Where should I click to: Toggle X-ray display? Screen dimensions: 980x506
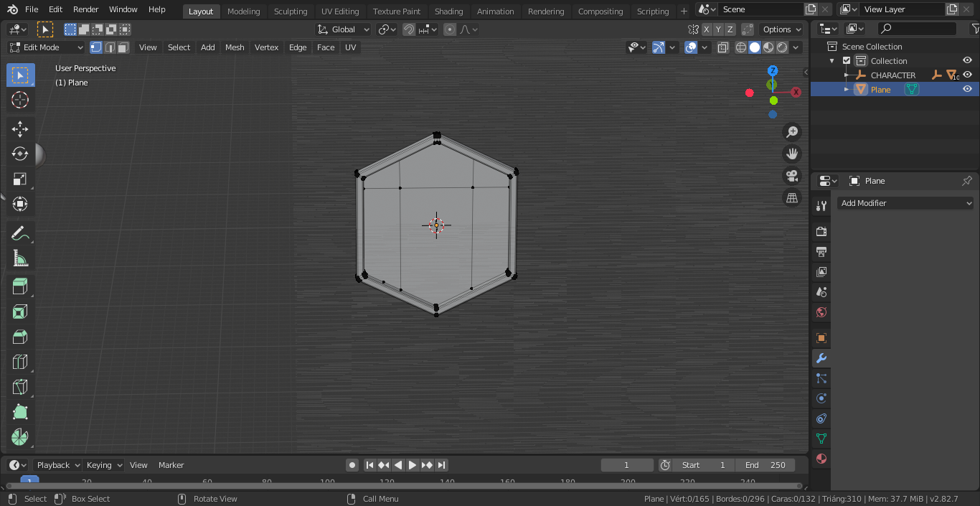723,47
